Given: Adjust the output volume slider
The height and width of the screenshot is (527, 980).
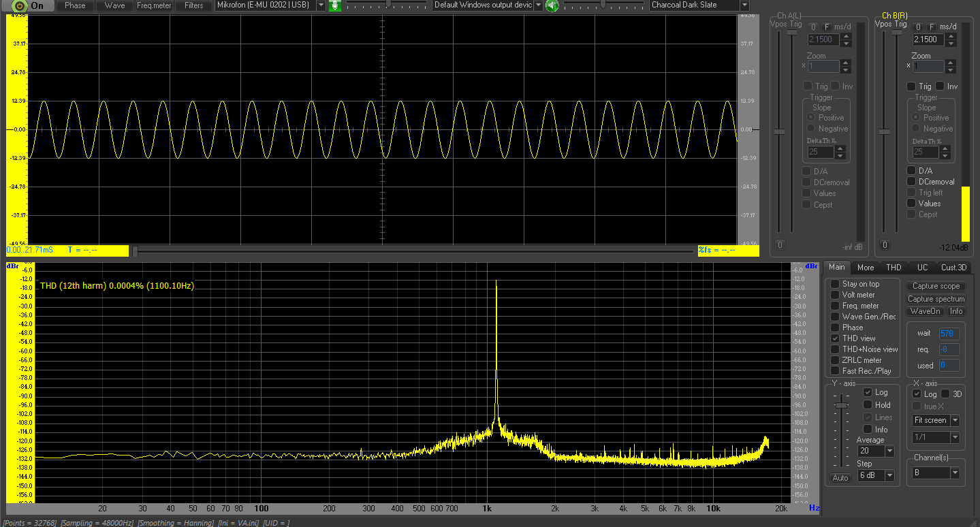Looking at the screenshot, I should 603,4.
